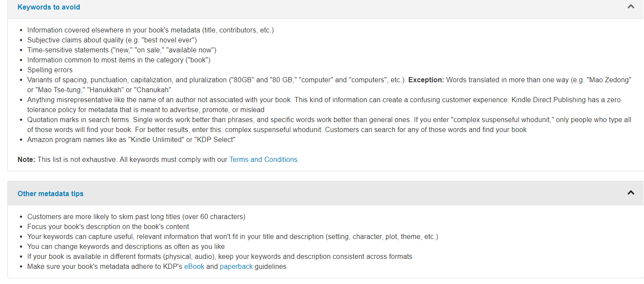This screenshot has height=284, width=644.
Task: Click the "Time-sensitive statements" bullet text
Action: click(121, 50)
